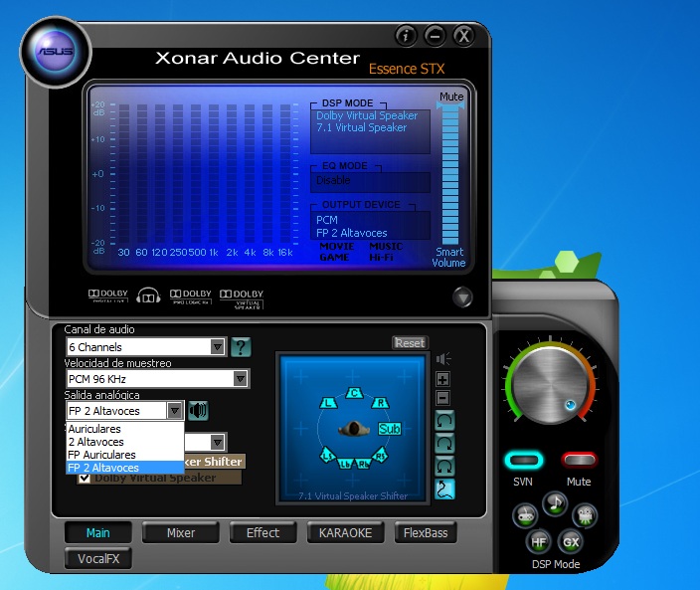
Task: Open VocalFX tab
Action: pos(98,558)
